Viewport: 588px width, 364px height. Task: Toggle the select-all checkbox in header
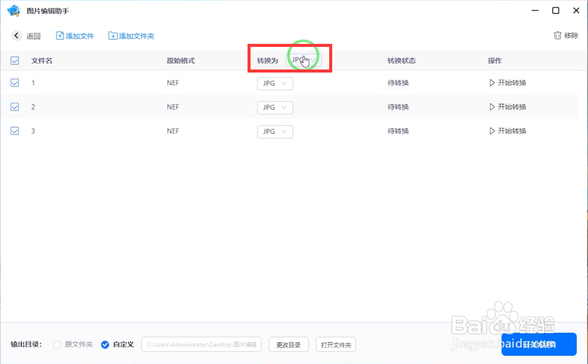pos(15,61)
